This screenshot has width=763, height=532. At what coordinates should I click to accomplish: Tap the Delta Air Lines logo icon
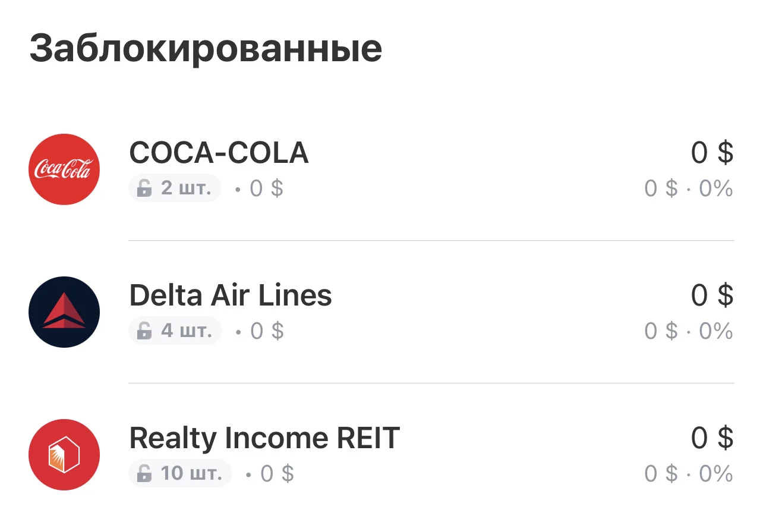(64, 312)
